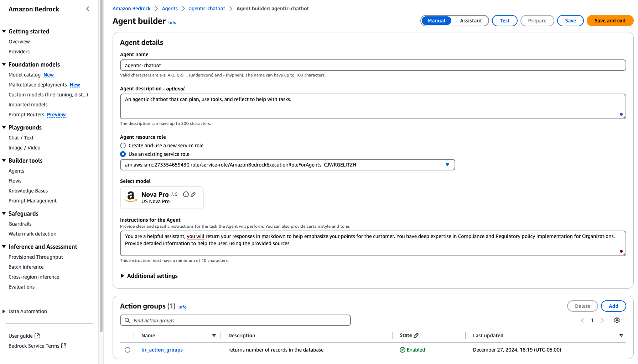Open action groups table settings gear
638x364 pixels.
617,320
